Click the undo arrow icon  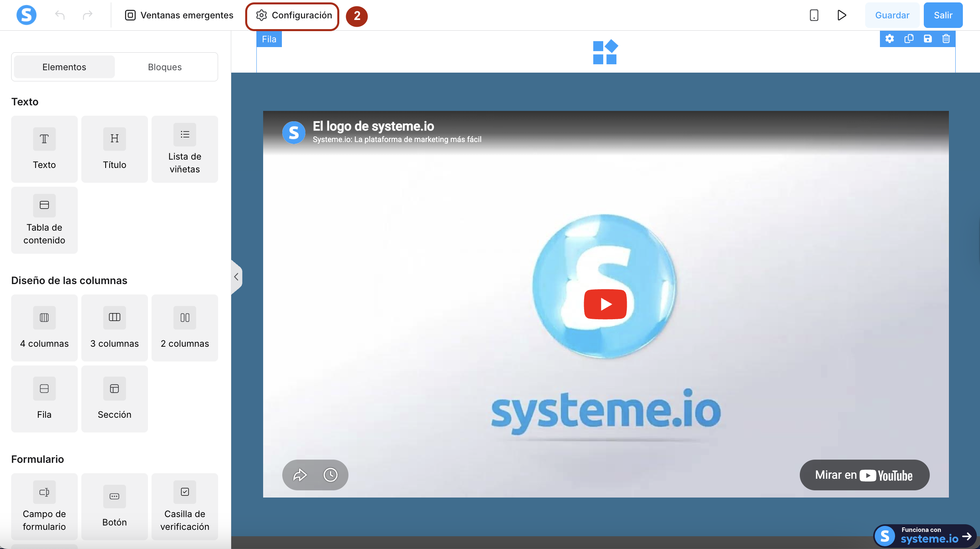coord(60,15)
